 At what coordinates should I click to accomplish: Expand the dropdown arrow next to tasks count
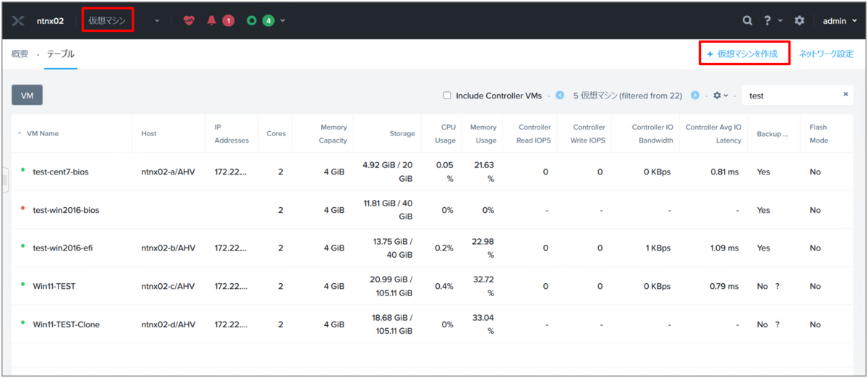coord(283,20)
